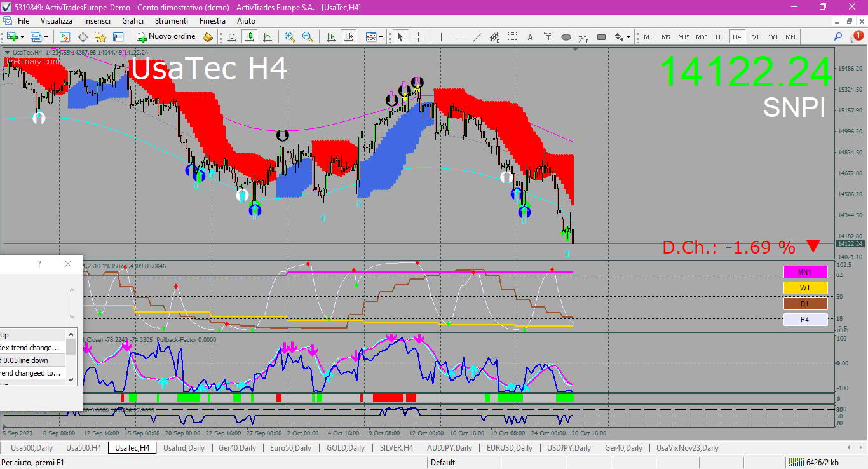Screen dimensions: 868x469
Task: Switch to line chart display
Action: click(268, 37)
